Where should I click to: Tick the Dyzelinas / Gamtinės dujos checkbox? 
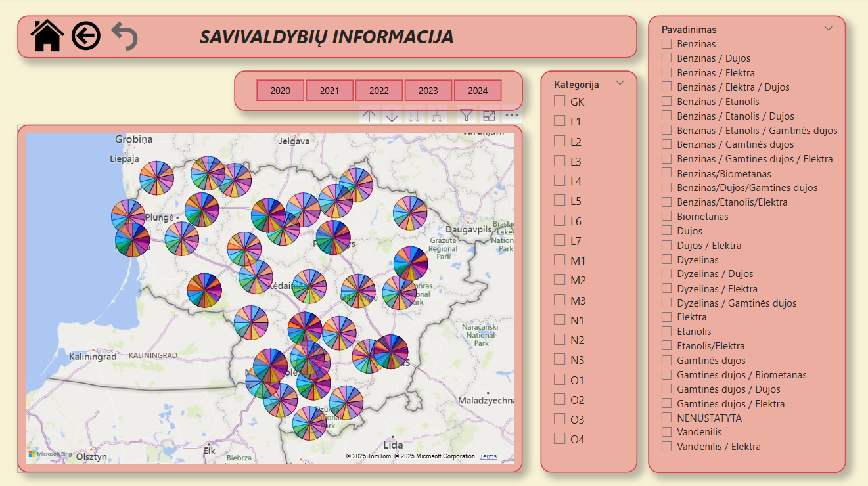pyautogui.click(x=667, y=303)
